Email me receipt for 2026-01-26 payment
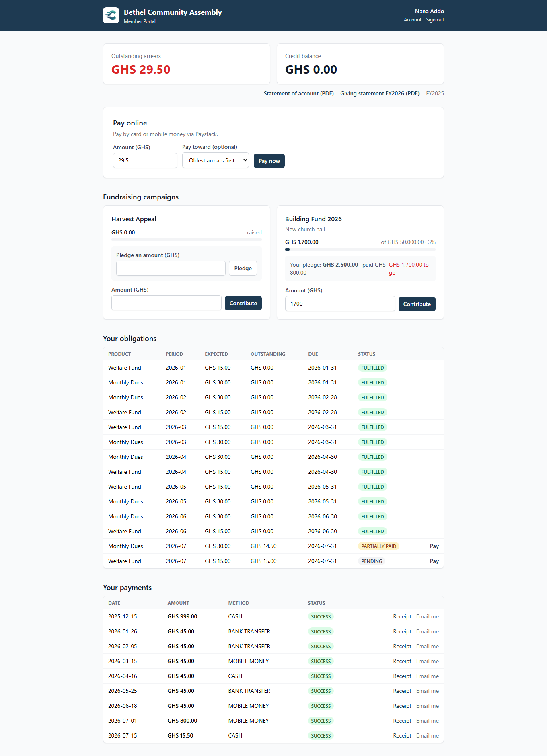The width and height of the screenshot is (547, 756). (x=428, y=631)
